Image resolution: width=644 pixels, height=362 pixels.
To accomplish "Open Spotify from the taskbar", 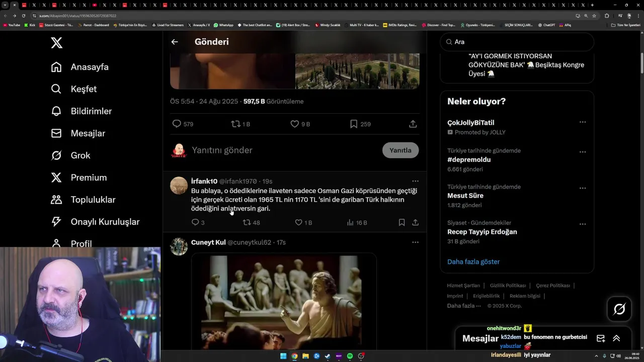I will 350,356.
